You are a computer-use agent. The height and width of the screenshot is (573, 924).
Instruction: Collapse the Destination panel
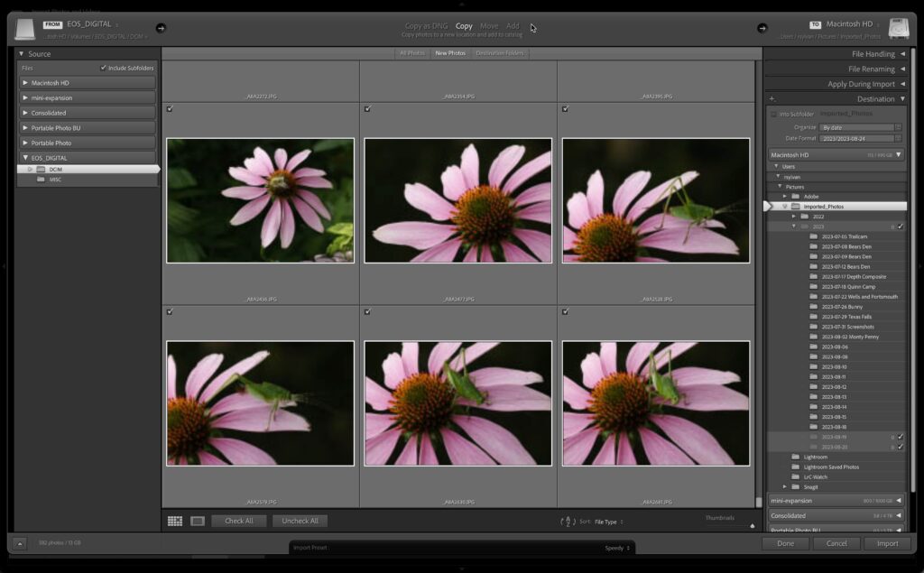pos(902,99)
